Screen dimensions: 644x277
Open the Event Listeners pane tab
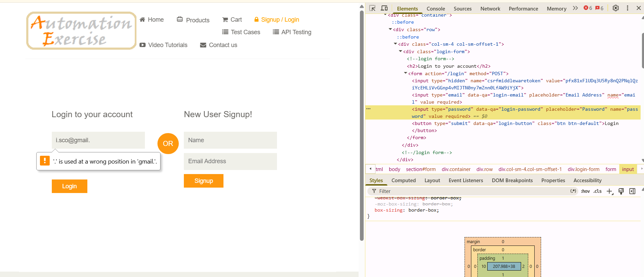coord(466,180)
